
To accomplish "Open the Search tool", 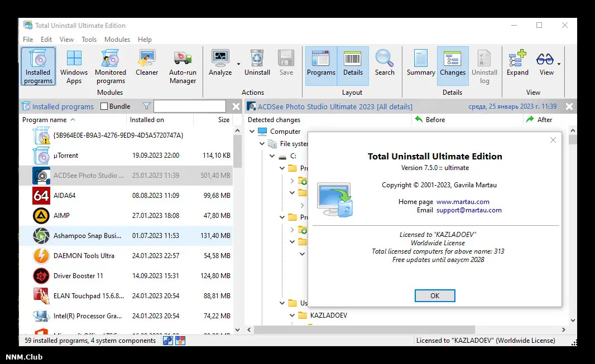I will [x=385, y=63].
